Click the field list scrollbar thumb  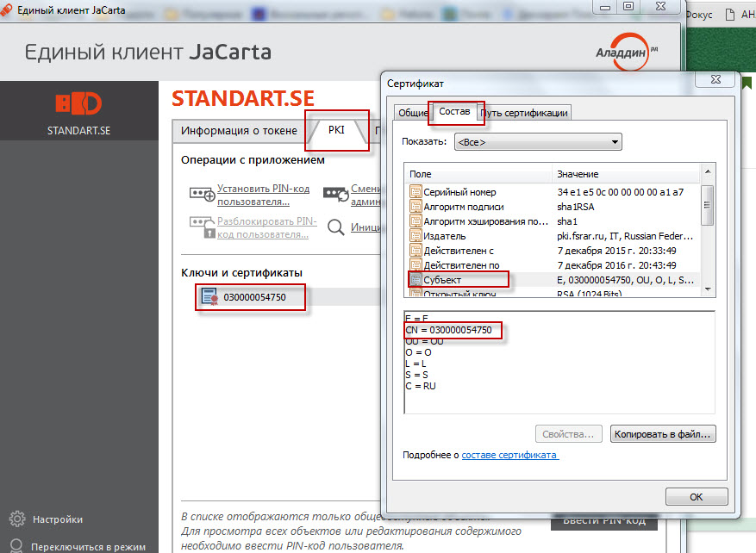(x=708, y=205)
